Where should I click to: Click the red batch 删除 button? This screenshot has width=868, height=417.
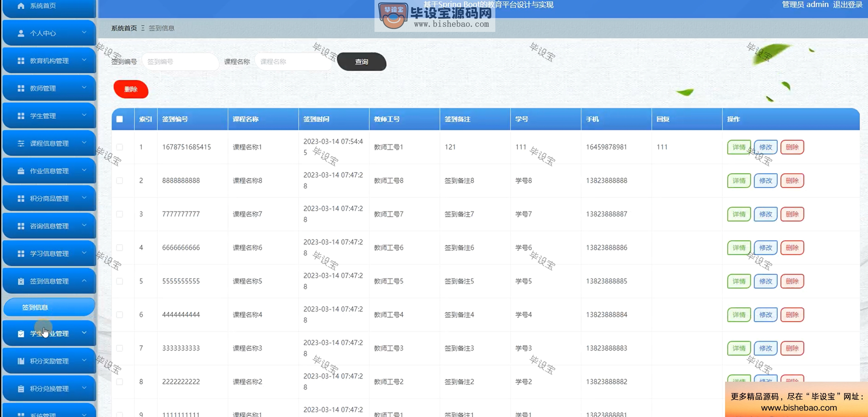click(131, 89)
